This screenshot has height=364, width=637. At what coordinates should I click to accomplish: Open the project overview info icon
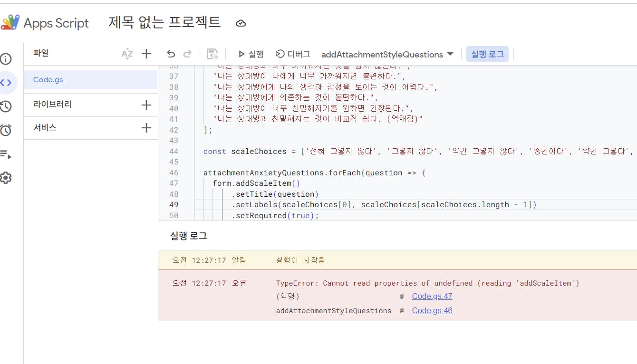6,59
